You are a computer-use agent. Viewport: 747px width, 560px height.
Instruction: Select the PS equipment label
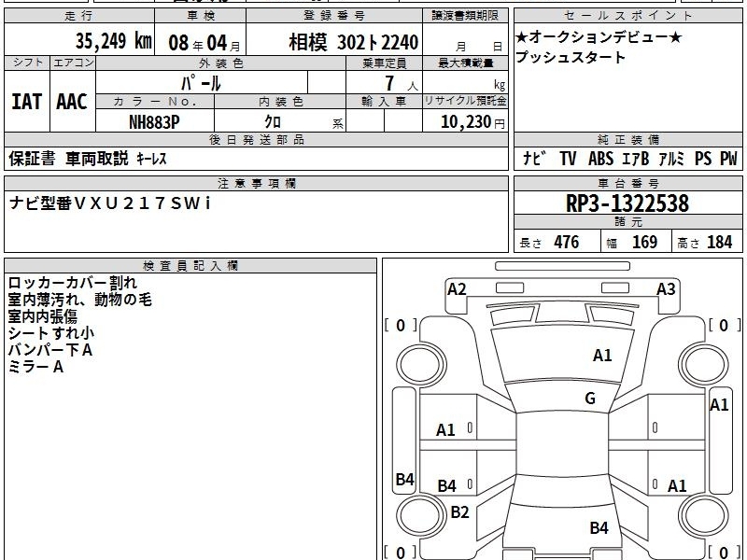coord(703,158)
